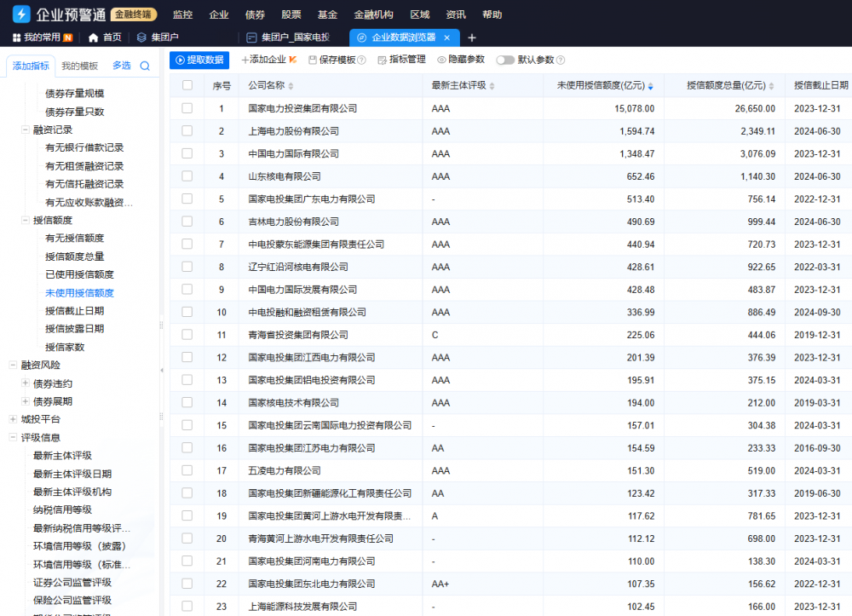The height and width of the screenshot is (616, 852).
Task: Click the 授信截止日期 column header
Action: tap(821, 85)
